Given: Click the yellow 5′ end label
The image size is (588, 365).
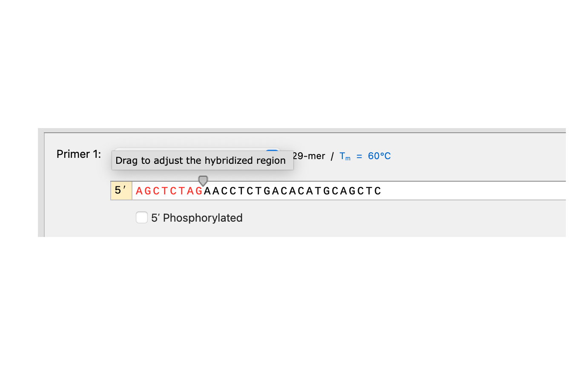Looking at the screenshot, I should pyautogui.click(x=121, y=191).
